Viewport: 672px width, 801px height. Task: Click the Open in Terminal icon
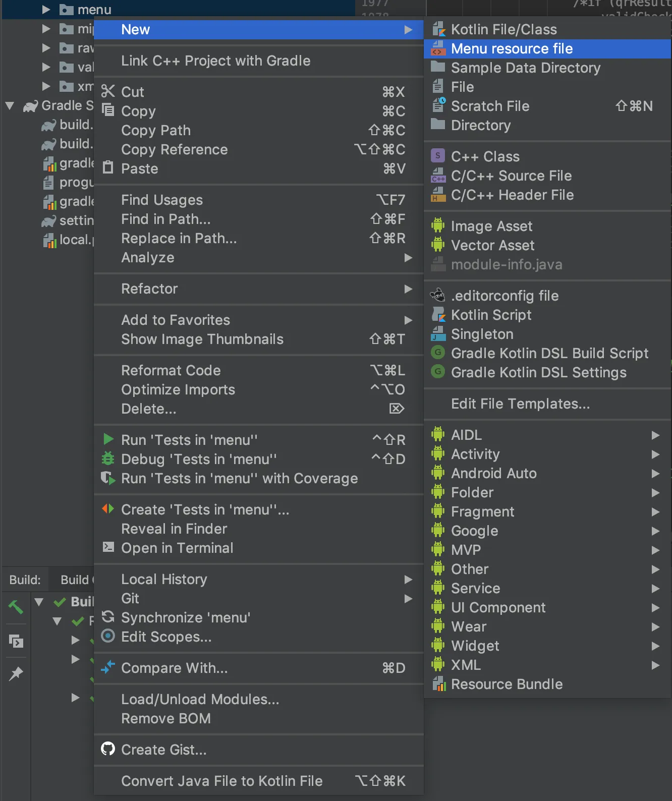pyautogui.click(x=108, y=547)
